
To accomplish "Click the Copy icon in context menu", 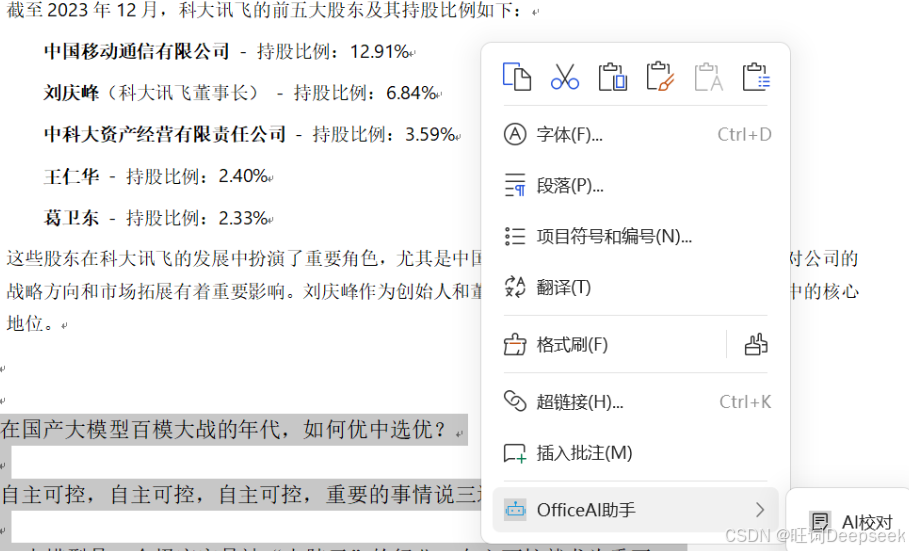I will pyautogui.click(x=517, y=77).
